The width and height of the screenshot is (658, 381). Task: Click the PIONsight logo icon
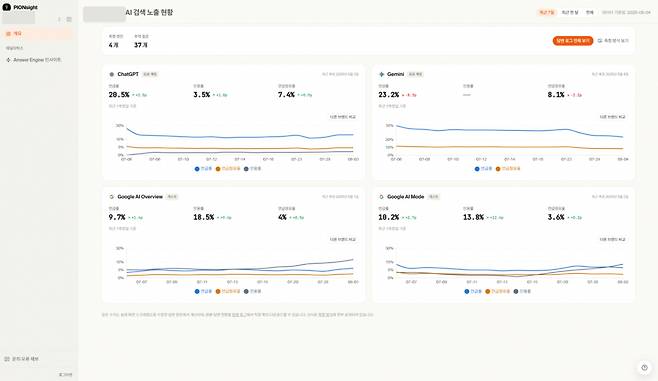click(x=6, y=7)
